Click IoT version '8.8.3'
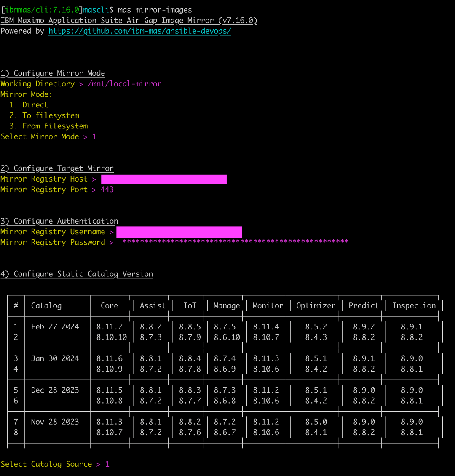Image resolution: width=455 pixels, height=476 pixels. (190, 390)
